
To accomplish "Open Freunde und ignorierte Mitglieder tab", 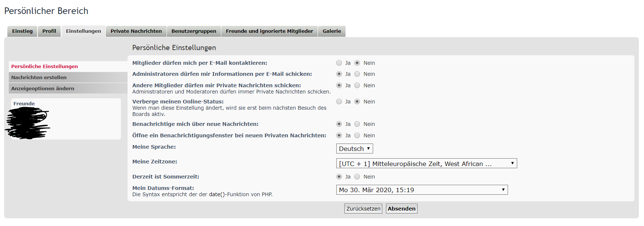I will [269, 31].
